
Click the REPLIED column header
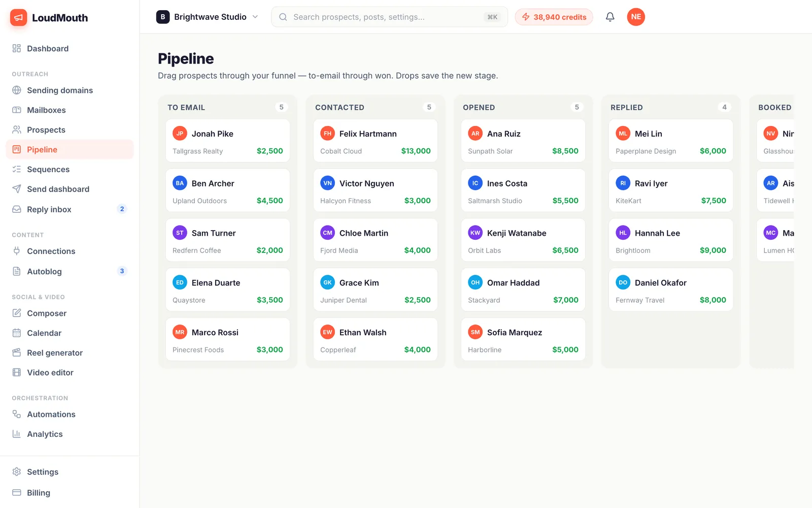[x=626, y=107]
